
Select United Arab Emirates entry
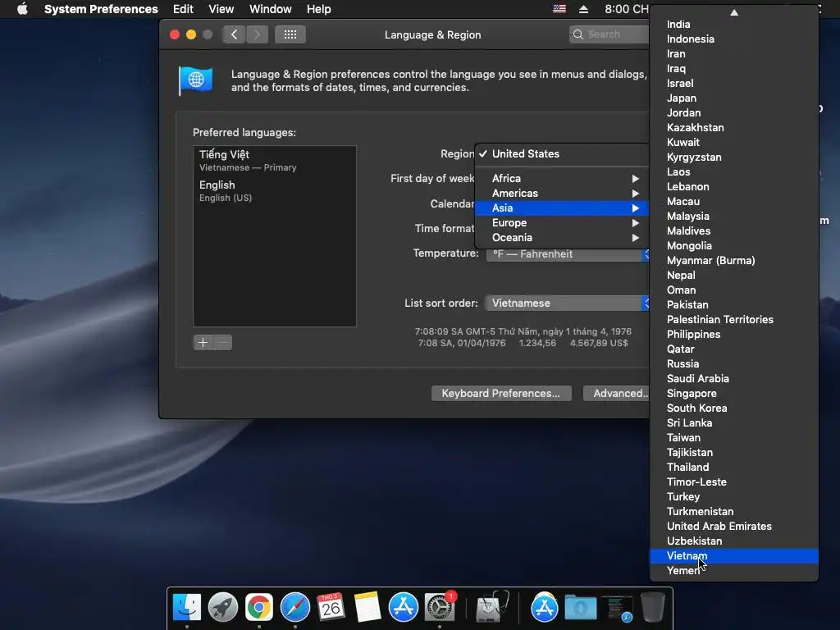click(x=734, y=526)
